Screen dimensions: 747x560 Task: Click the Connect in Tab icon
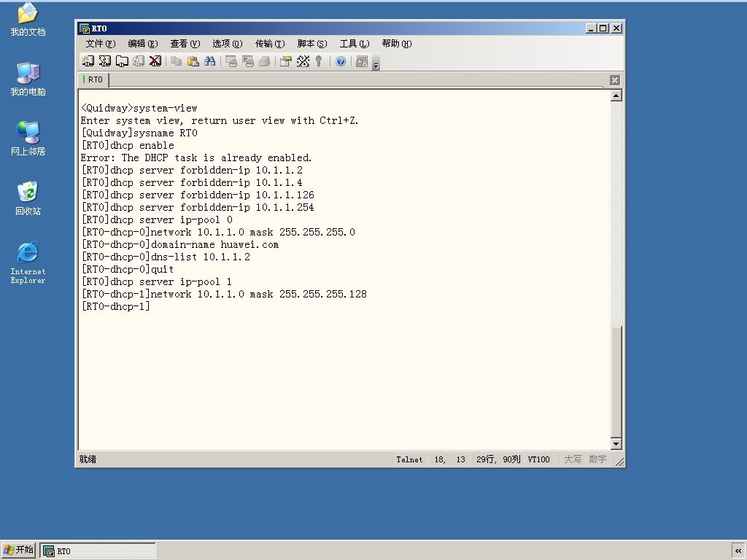(x=122, y=61)
